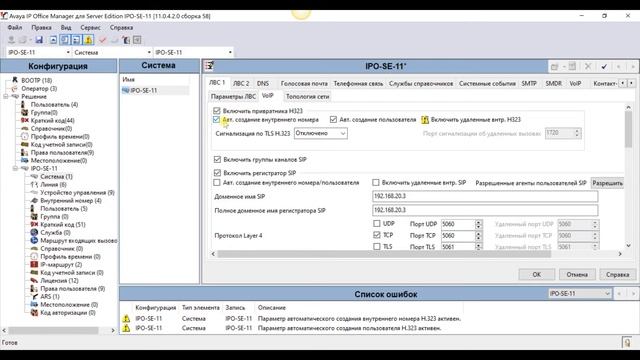
Task: Enable Включить удаленные внтр. SIP checkbox
Action: [x=376, y=182]
